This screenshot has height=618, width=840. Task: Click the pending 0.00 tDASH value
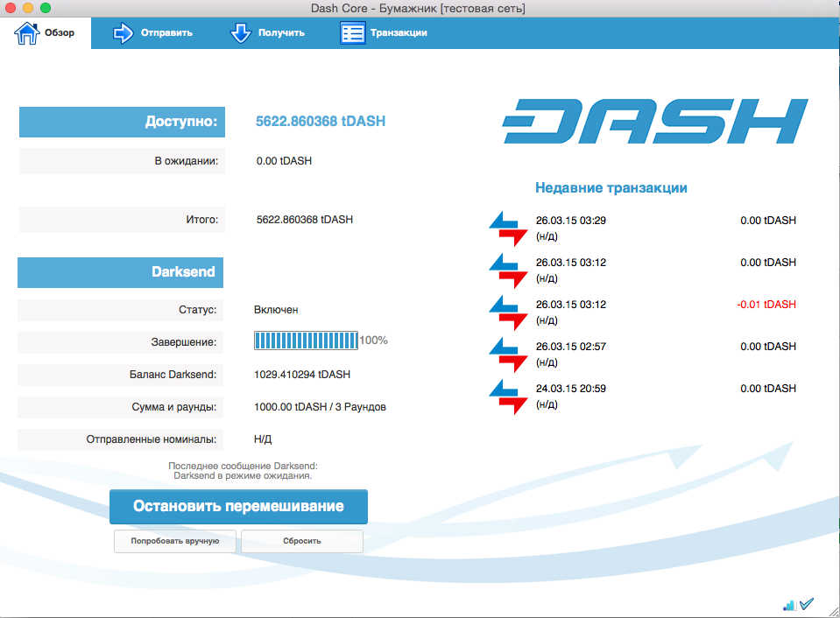284,161
